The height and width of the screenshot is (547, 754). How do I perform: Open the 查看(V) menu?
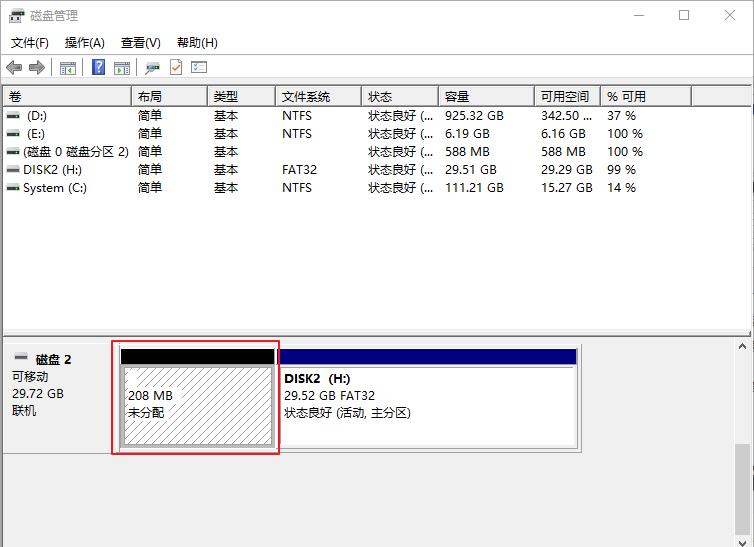pos(140,43)
